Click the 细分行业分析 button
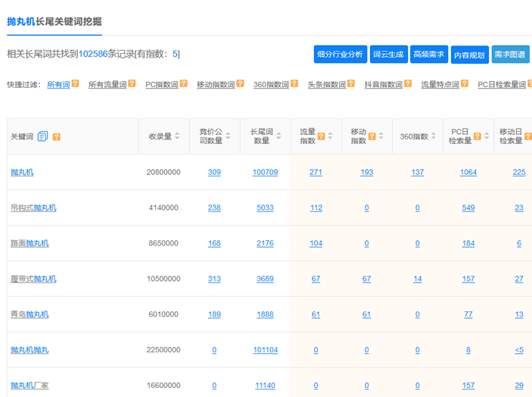 341,55
